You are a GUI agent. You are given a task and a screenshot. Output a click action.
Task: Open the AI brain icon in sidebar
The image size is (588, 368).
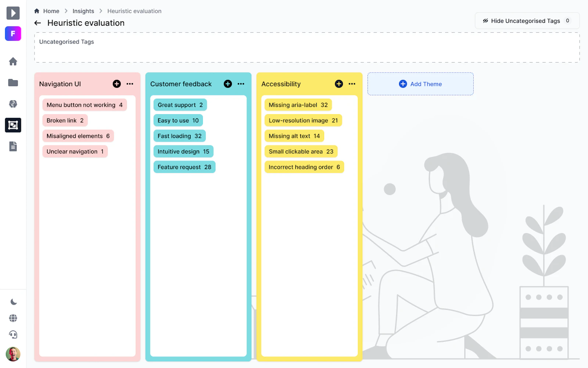13,104
